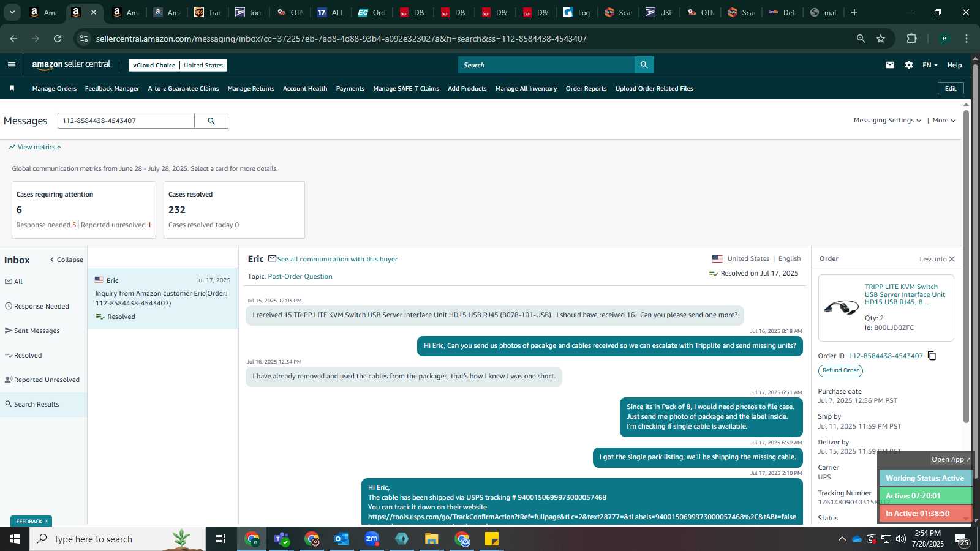
Task: Select Reported Unresolved folder
Action: pos(43,380)
